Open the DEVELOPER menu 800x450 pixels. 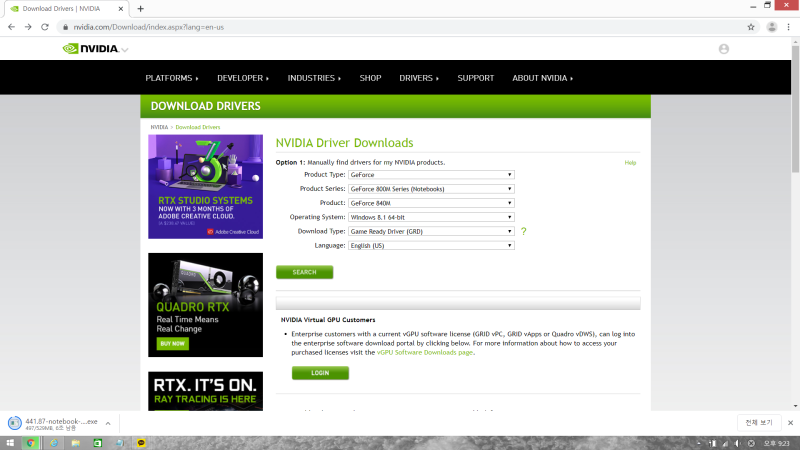pos(243,78)
